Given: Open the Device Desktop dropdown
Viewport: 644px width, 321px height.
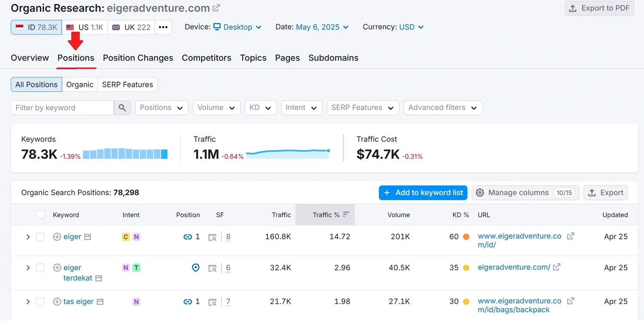Looking at the screenshot, I should tap(237, 27).
